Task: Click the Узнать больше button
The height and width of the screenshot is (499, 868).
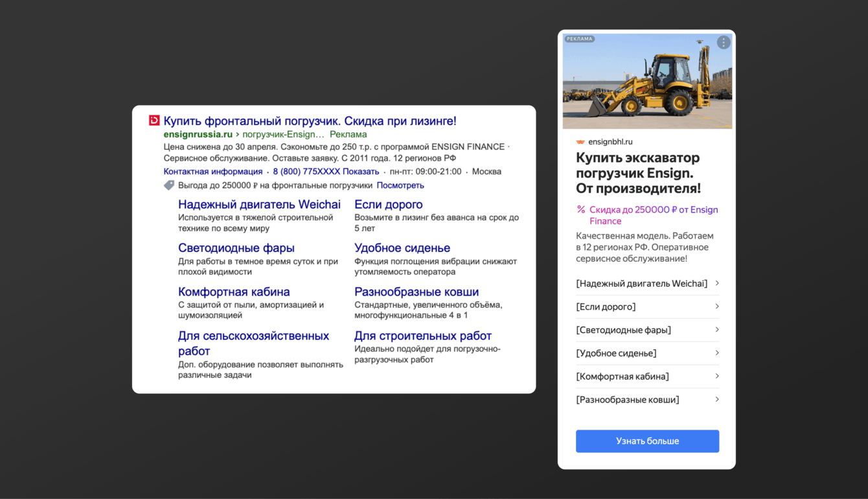Action: click(648, 441)
